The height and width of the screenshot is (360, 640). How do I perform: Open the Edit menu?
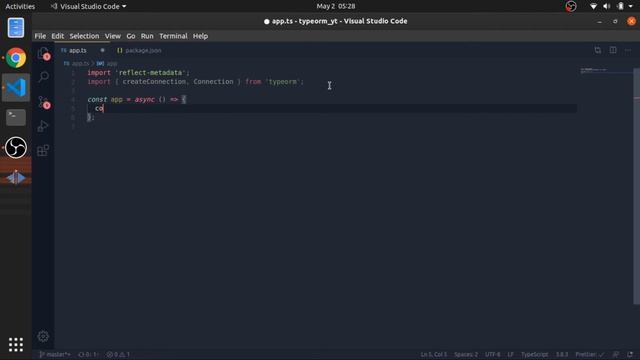(58, 36)
